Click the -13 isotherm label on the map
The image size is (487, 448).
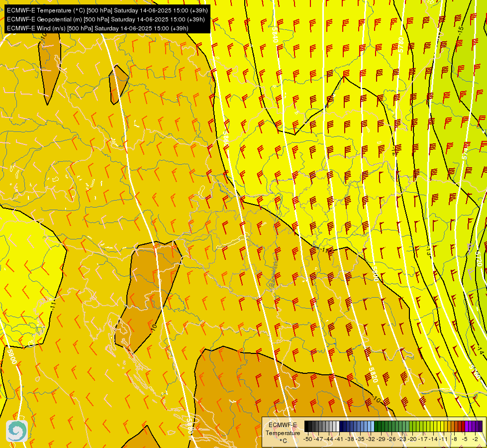[429, 251]
